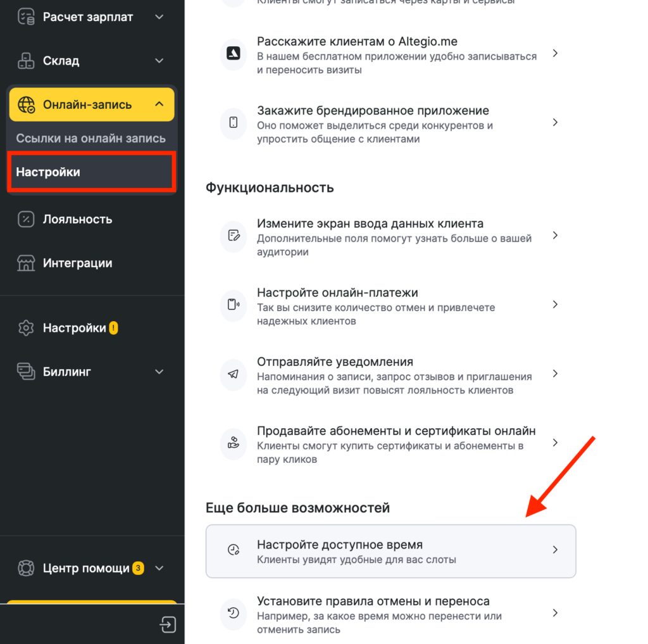The height and width of the screenshot is (644, 648).
Task: Click the client data form edit icon
Action: [x=233, y=236]
